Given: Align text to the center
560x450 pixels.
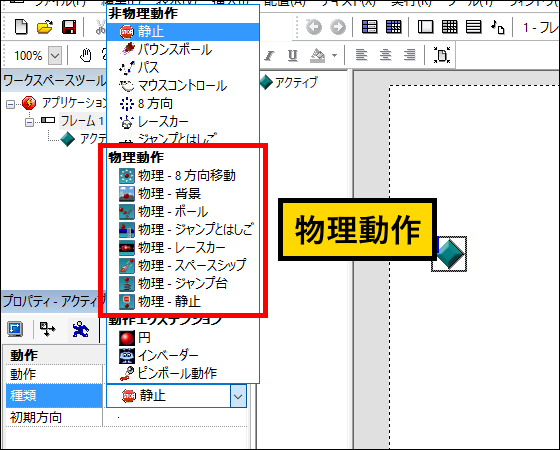Looking at the screenshot, I should [x=385, y=55].
